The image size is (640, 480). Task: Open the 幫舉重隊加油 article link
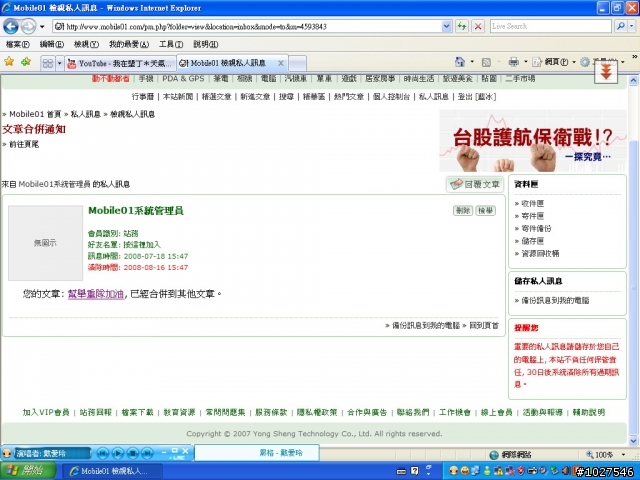pos(96,294)
